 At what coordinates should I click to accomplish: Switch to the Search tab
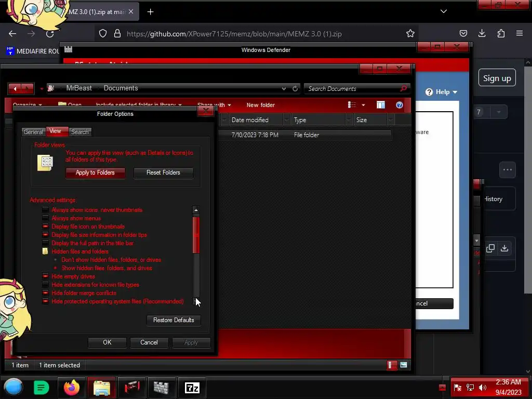pos(79,131)
